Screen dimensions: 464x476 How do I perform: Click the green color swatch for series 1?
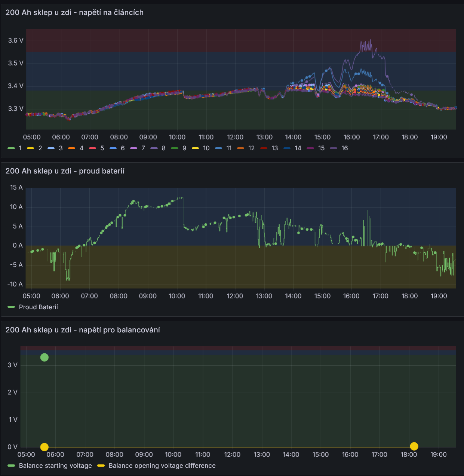pyautogui.click(x=11, y=148)
